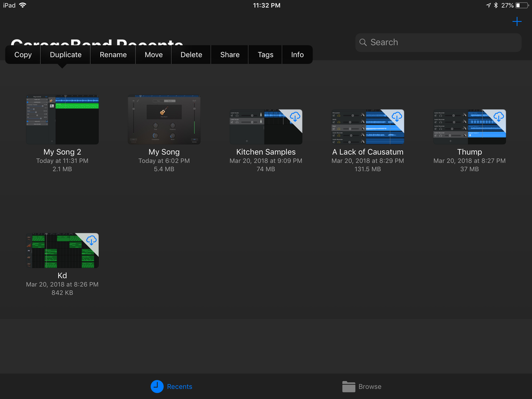Tap the plus icon to create a new song
The width and height of the screenshot is (532, 399).
pyautogui.click(x=517, y=21)
